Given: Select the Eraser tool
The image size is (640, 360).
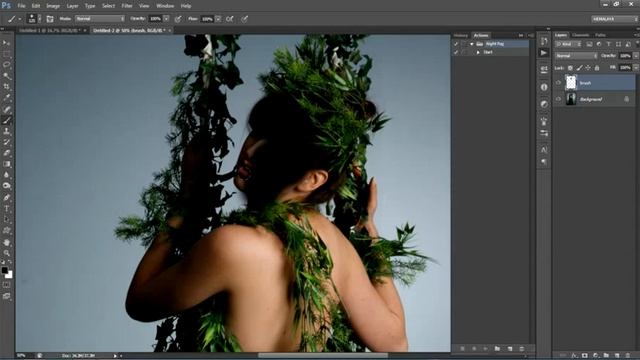Looking at the screenshot, I should (x=7, y=153).
